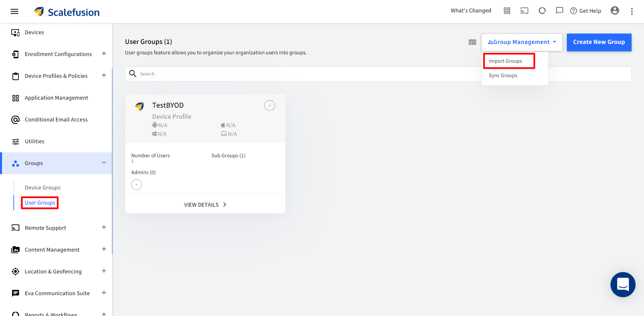The height and width of the screenshot is (316, 644).
Task: Expand Eva Communication Suite with plus
Action: coord(104,293)
